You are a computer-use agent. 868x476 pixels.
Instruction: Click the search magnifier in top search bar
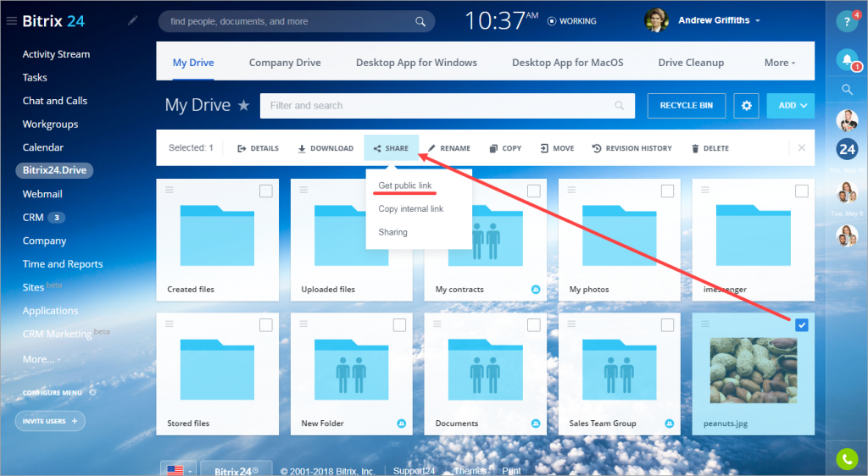(x=420, y=21)
